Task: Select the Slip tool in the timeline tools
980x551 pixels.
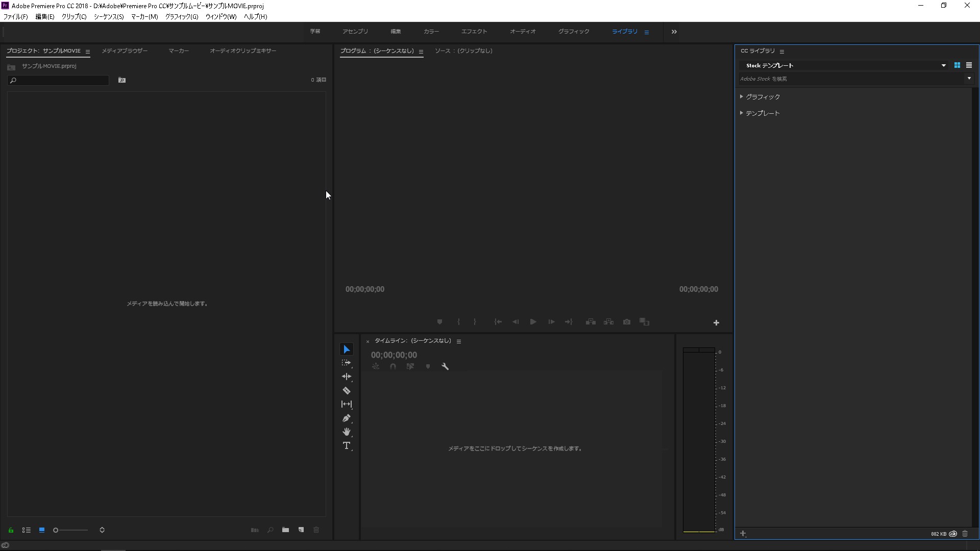Action: pos(347,404)
